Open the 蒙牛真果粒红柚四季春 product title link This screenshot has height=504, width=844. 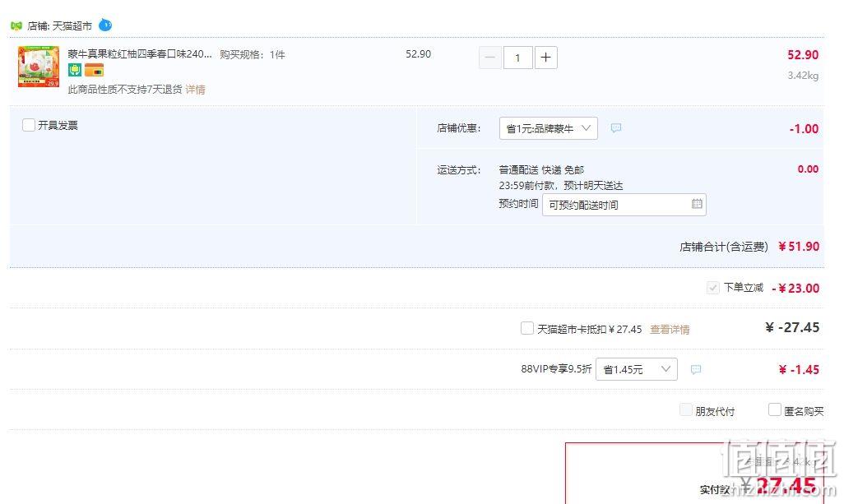(x=140, y=53)
